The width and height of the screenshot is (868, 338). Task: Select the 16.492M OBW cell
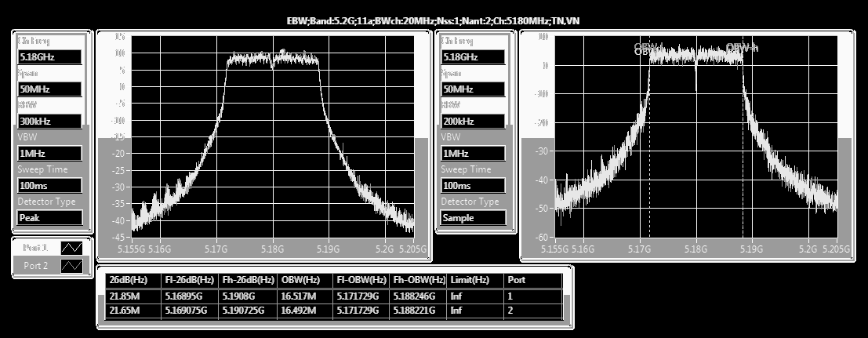[x=305, y=311]
